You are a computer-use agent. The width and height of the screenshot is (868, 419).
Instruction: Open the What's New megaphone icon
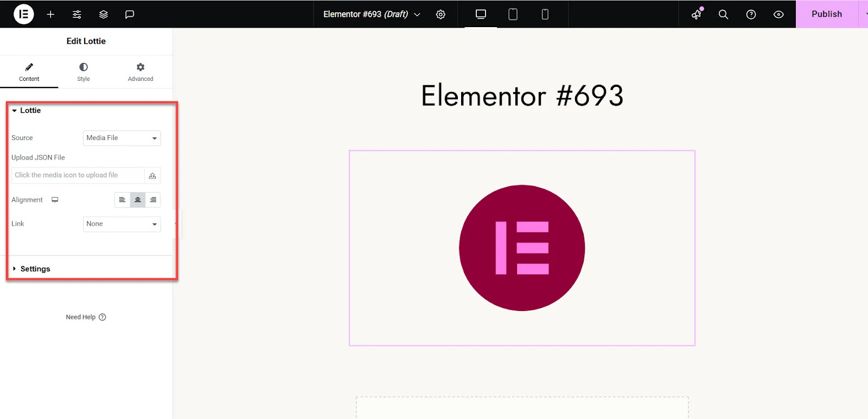tap(697, 14)
